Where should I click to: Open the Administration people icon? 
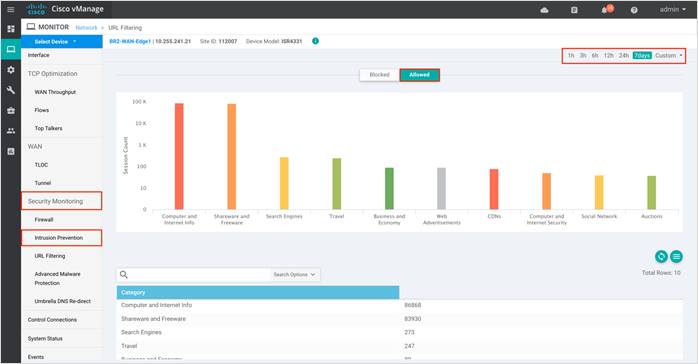[11, 131]
